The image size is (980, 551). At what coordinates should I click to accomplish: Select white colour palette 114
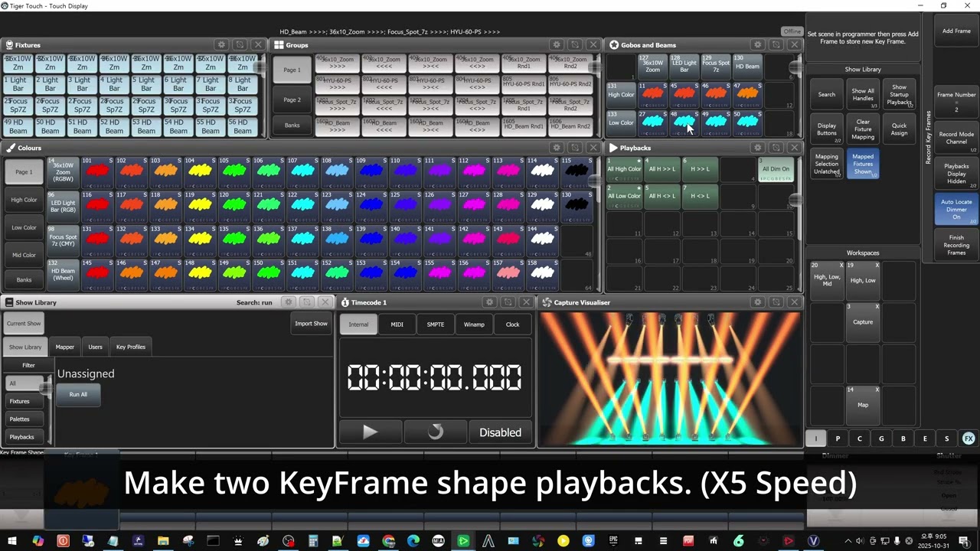[x=542, y=171]
